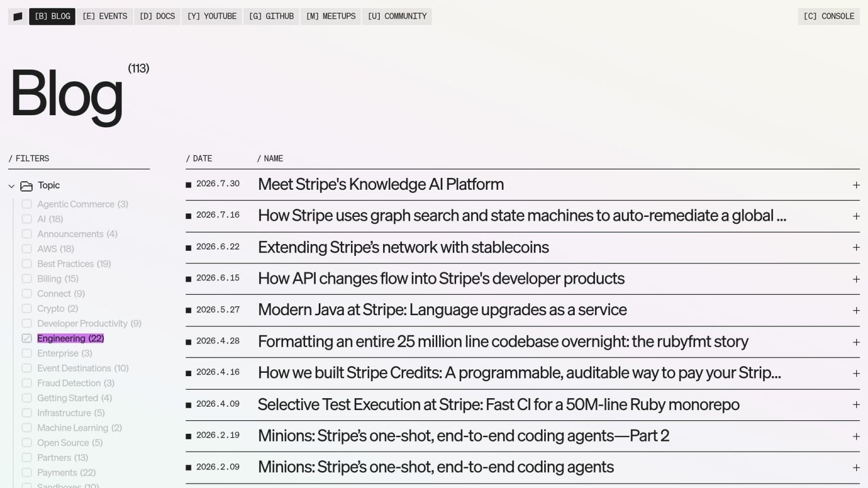868x488 pixels.
Task: Tick the AWS filter checkbox
Action: coord(27,249)
